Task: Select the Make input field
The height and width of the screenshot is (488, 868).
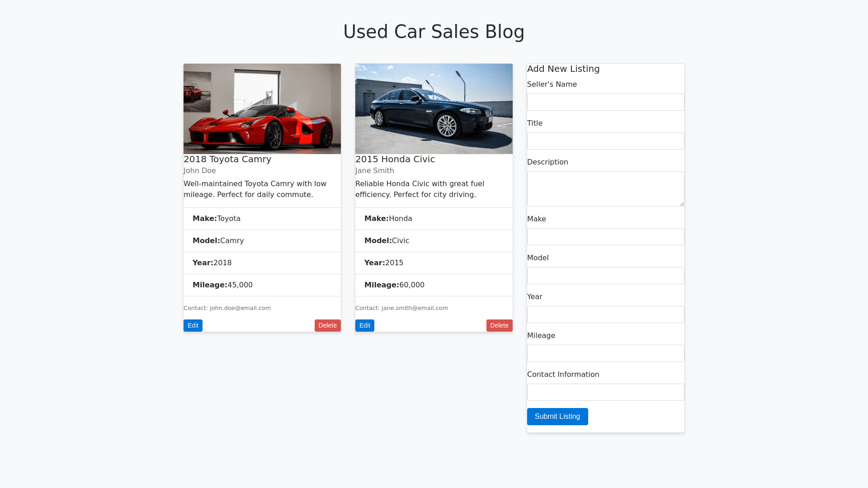Action: pos(605,237)
